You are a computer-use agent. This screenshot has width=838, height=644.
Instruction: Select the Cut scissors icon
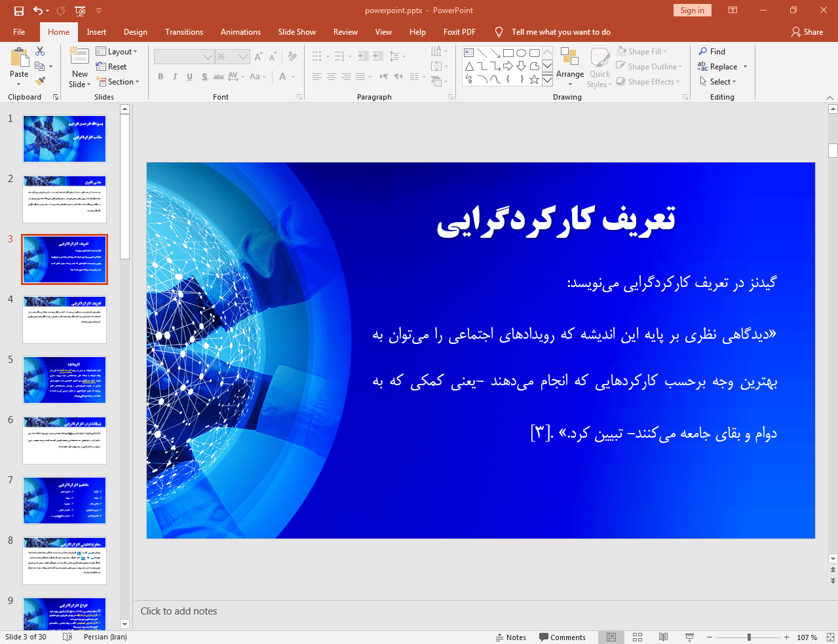click(x=40, y=51)
